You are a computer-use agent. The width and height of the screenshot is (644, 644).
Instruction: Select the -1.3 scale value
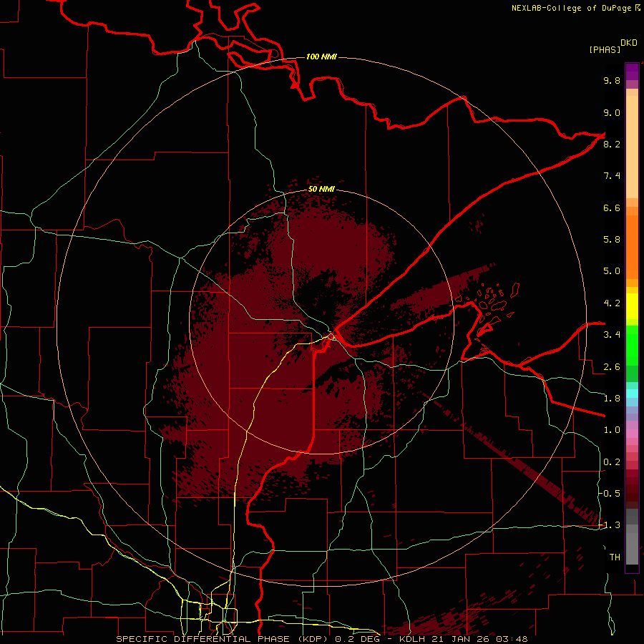point(610,525)
